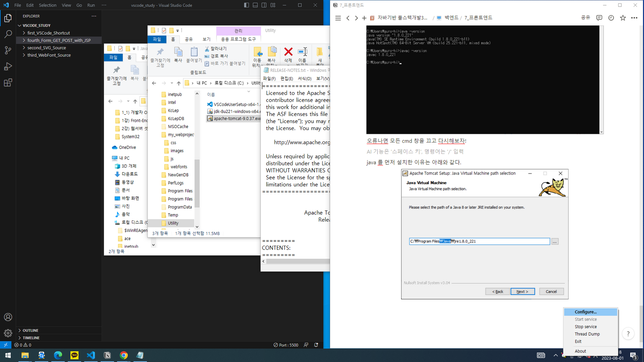The height and width of the screenshot is (362, 644).
Task: Click the folder tree vertical scrollbar in Utility
Action: 197,183
